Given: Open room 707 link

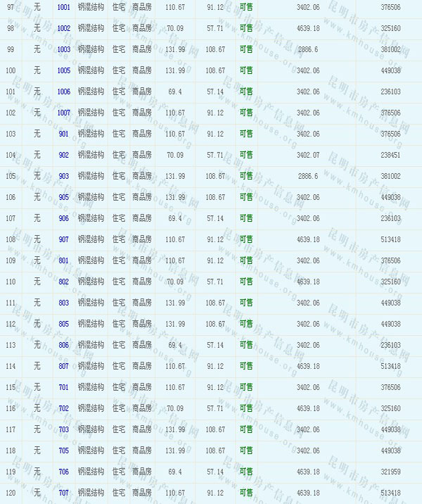Looking at the screenshot, I should pos(63,493).
